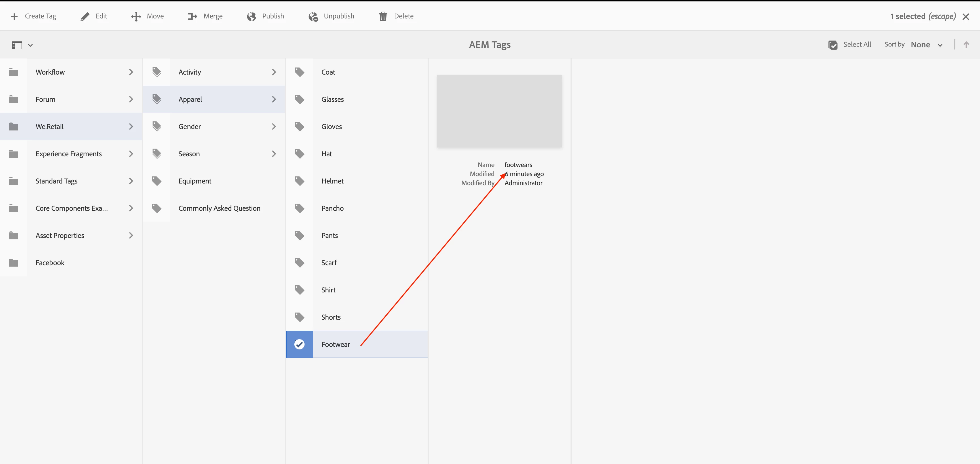The image size is (980, 464).
Task: Click the Unpublish globe icon
Action: [x=313, y=16]
